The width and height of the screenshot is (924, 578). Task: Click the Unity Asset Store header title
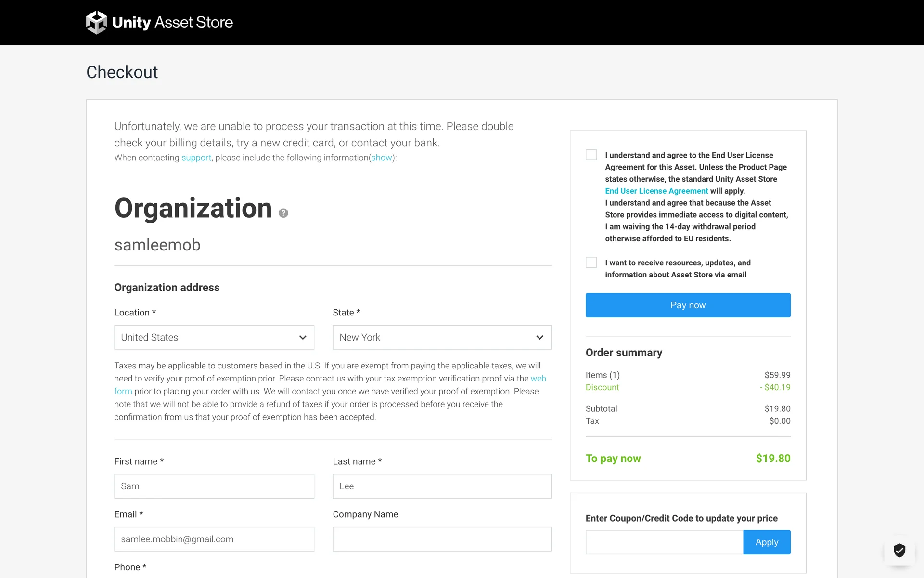click(172, 23)
